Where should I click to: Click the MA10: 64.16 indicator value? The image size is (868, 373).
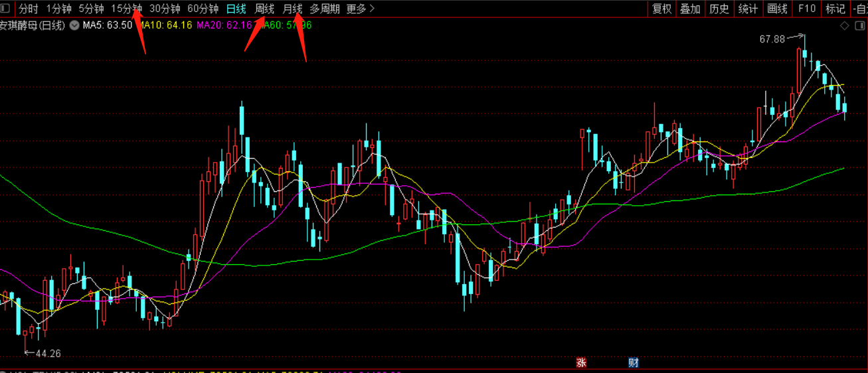[165, 26]
